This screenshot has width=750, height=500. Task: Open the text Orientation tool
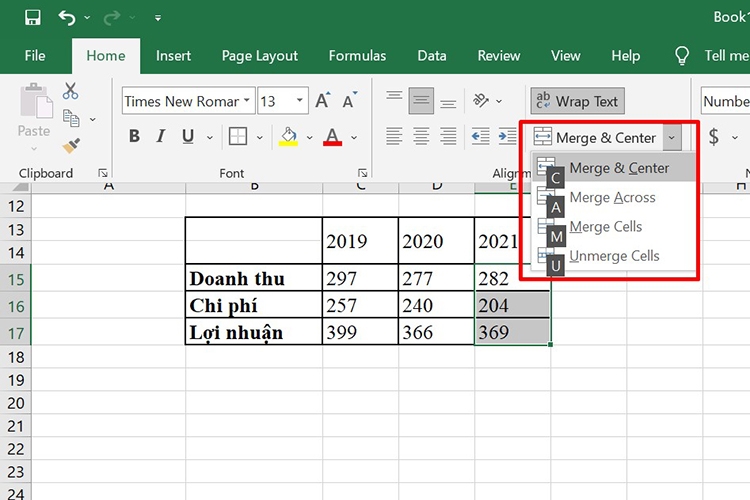(481, 100)
